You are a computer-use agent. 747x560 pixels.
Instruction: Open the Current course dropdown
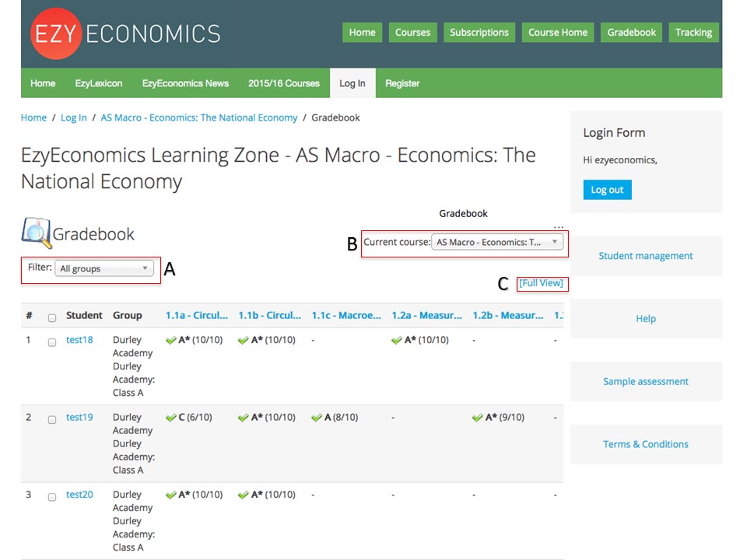click(x=497, y=242)
